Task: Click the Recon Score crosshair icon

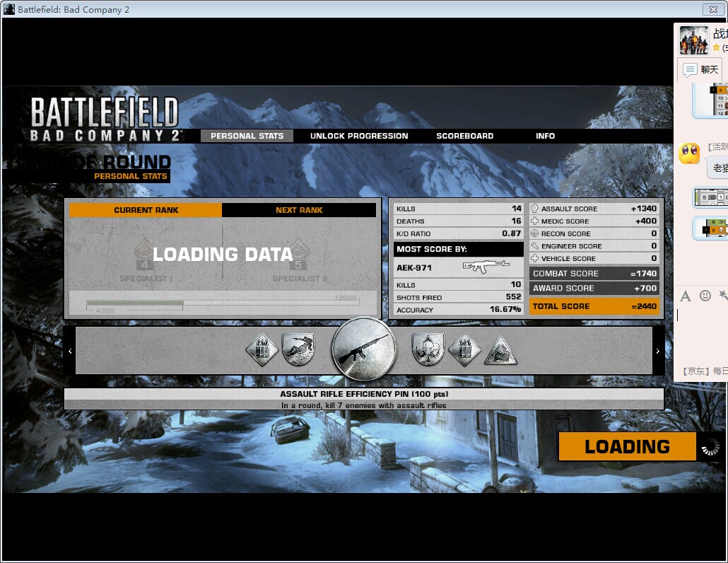Action: tap(534, 233)
